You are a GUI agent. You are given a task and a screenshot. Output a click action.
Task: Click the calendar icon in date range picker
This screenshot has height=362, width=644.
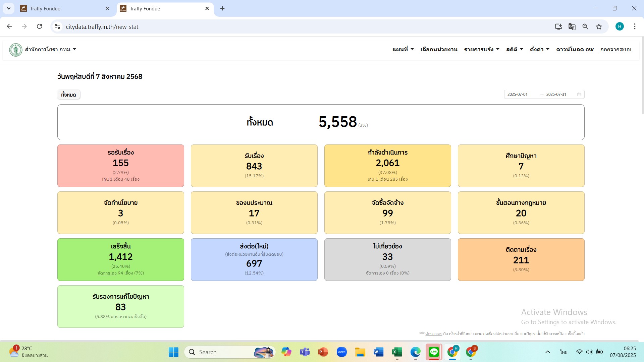tap(579, 95)
